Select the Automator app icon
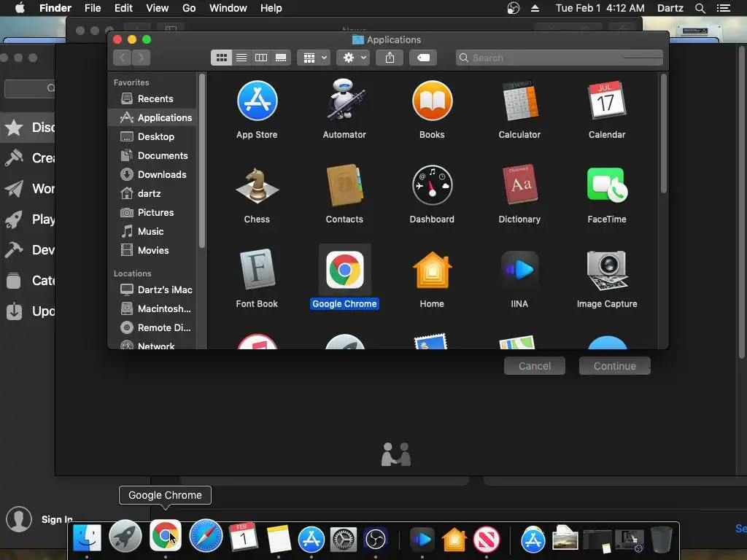This screenshot has width=747, height=560. pos(344,100)
